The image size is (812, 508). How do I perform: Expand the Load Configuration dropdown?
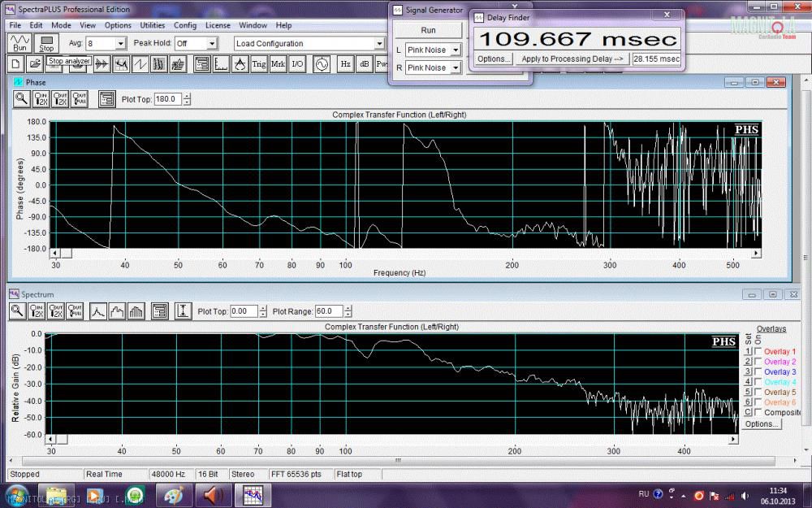(379, 44)
